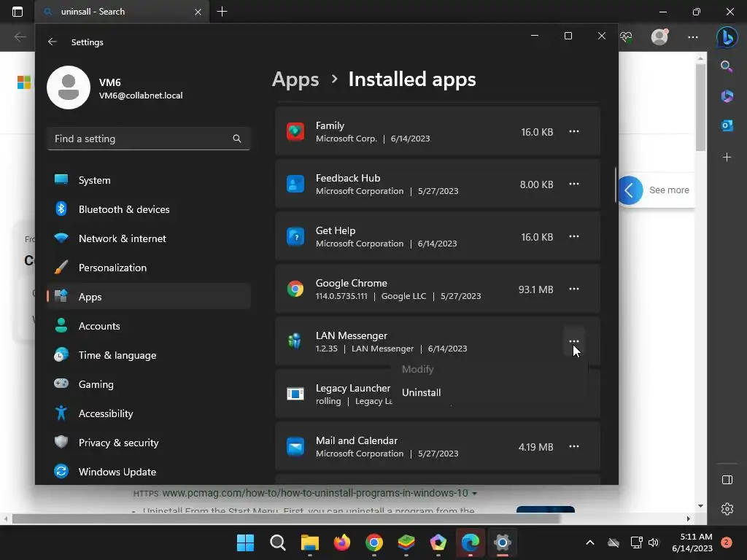The width and height of the screenshot is (747, 560).
Task: Click the three-dot menu for LAN Messenger
Action: pyautogui.click(x=574, y=341)
